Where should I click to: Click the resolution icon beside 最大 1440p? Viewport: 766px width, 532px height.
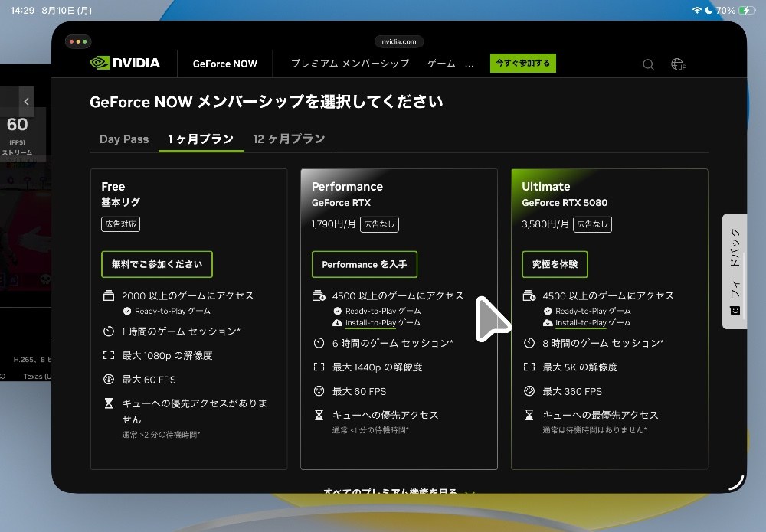(x=319, y=367)
